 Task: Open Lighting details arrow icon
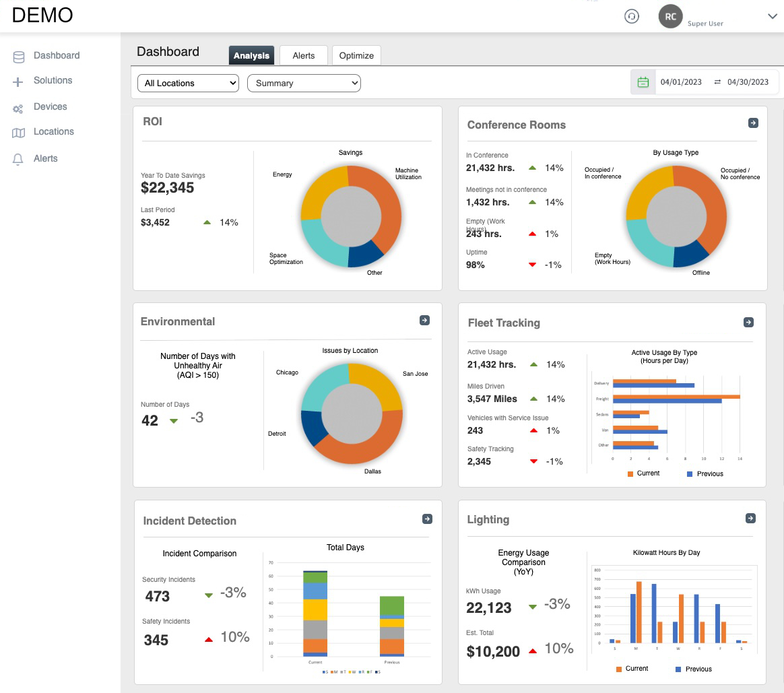tap(750, 518)
